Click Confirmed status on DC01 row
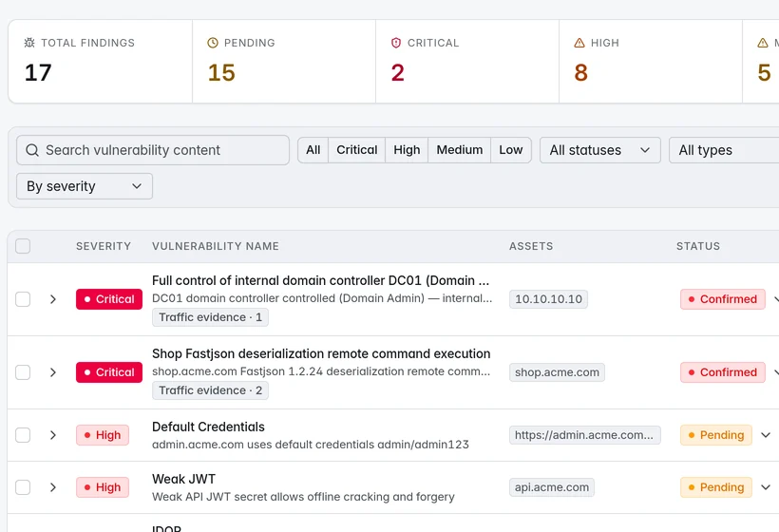The image size is (779, 532). [723, 299]
